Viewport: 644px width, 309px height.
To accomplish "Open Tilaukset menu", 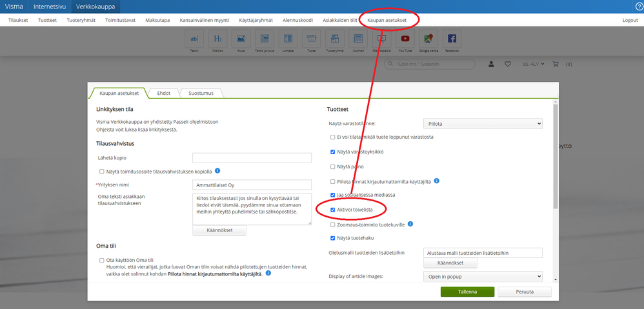I will click(18, 20).
